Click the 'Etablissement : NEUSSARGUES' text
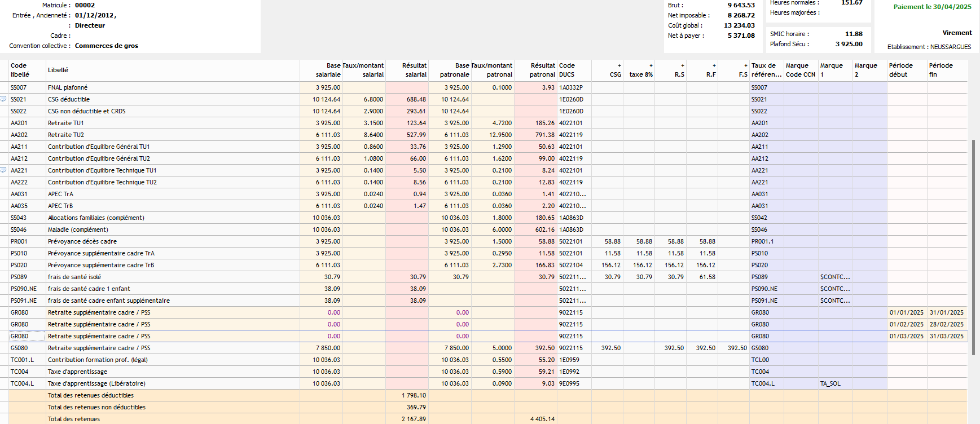Viewport: 980px width, 424px height. coord(929,47)
